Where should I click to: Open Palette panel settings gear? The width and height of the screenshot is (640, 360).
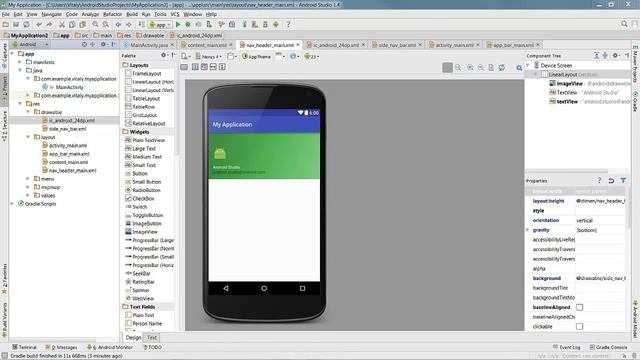point(164,55)
